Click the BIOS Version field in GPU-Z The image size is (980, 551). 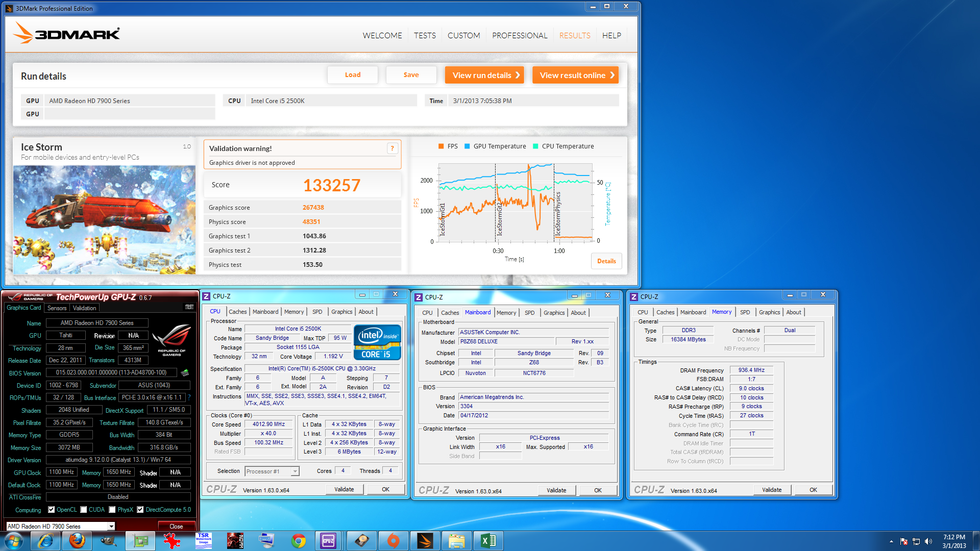pyautogui.click(x=111, y=372)
